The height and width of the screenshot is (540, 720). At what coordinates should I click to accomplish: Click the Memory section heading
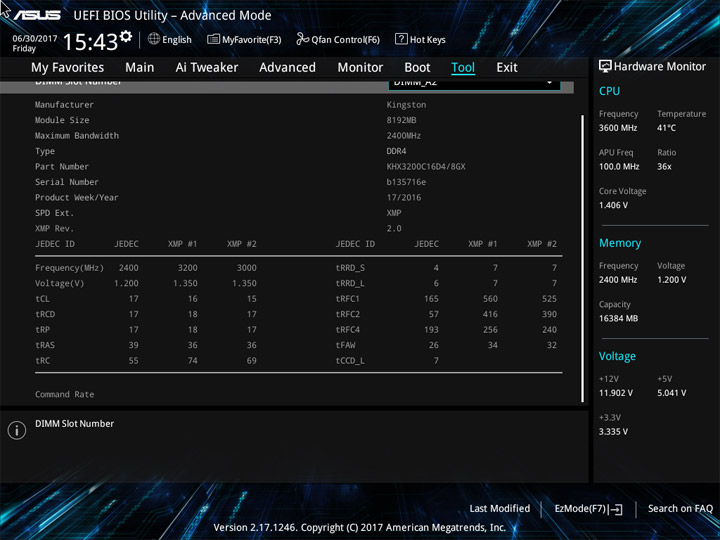pyautogui.click(x=620, y=243)
